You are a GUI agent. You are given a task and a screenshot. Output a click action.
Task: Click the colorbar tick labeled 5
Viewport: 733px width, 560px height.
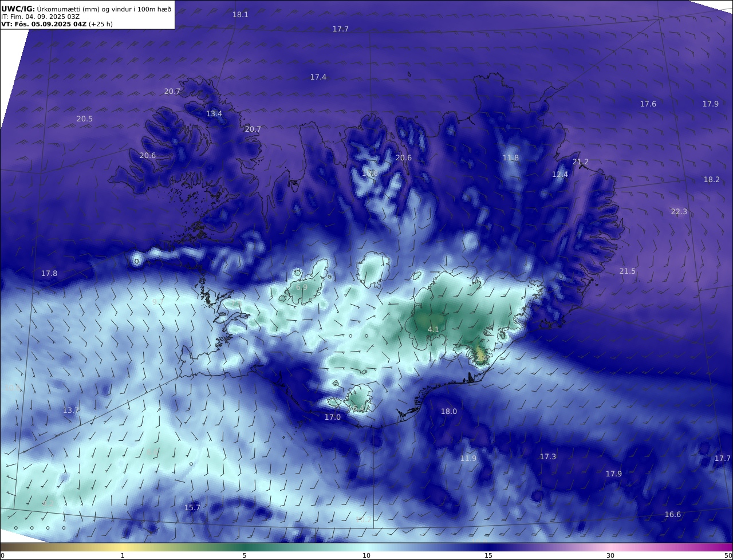tap(245, 555)
